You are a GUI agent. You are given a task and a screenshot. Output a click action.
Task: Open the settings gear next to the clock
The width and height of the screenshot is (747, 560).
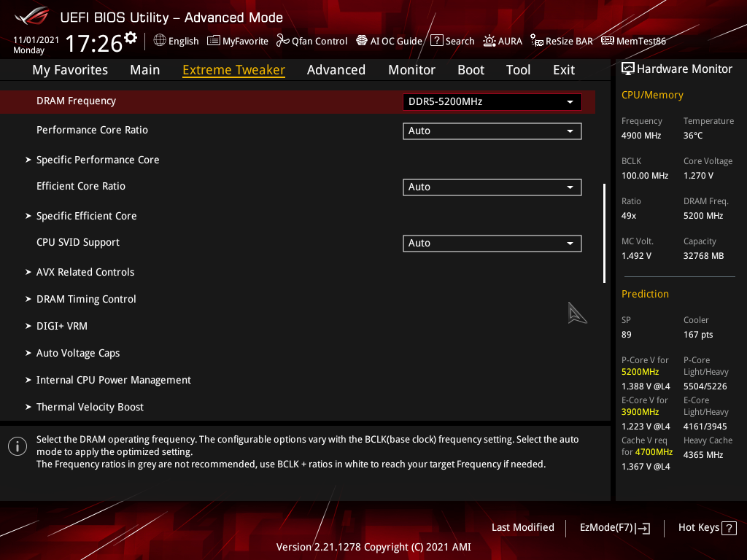point(131,38)
